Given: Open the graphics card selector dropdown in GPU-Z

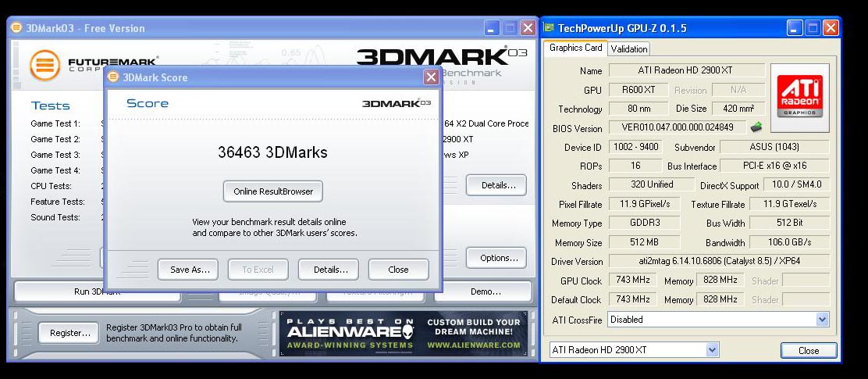Looking at the screenshot, I should 713,349.
